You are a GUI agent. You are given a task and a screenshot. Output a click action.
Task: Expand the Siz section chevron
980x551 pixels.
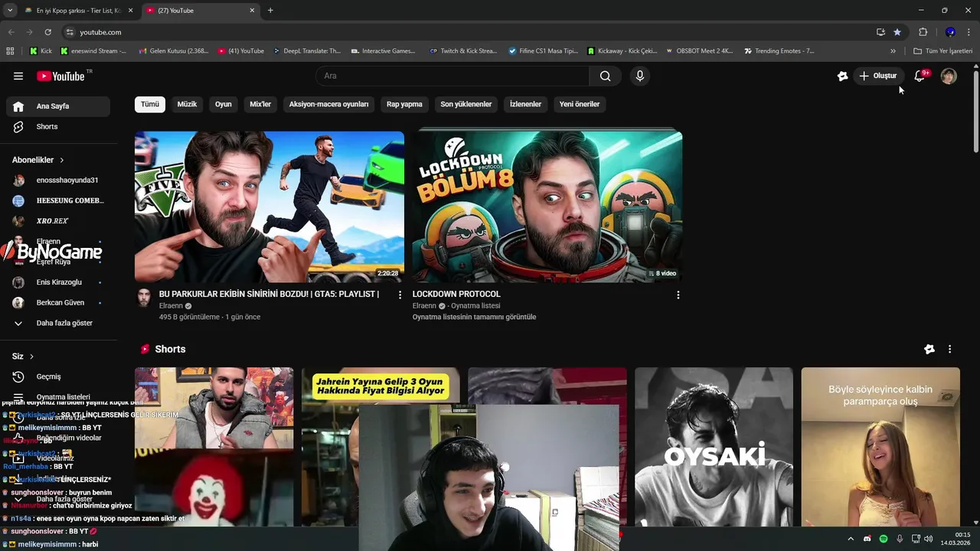click(x=31, y=357)
